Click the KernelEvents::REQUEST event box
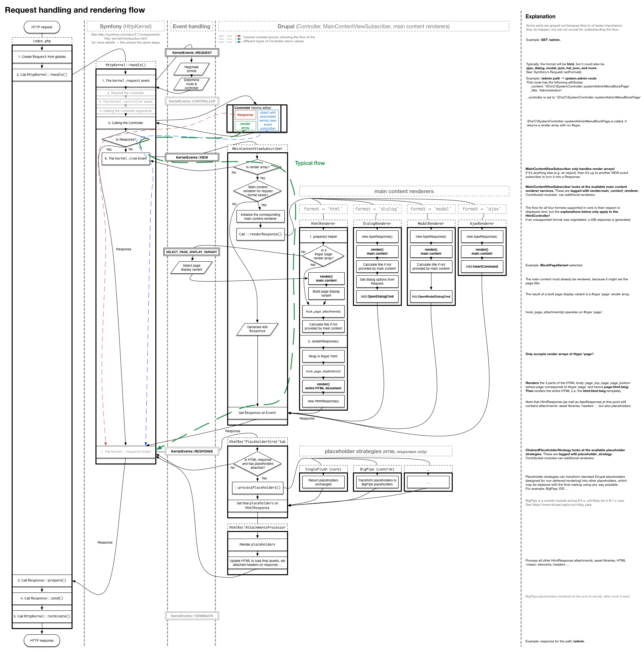Screen dimensions: 644x652 click(x=192, y=52)
